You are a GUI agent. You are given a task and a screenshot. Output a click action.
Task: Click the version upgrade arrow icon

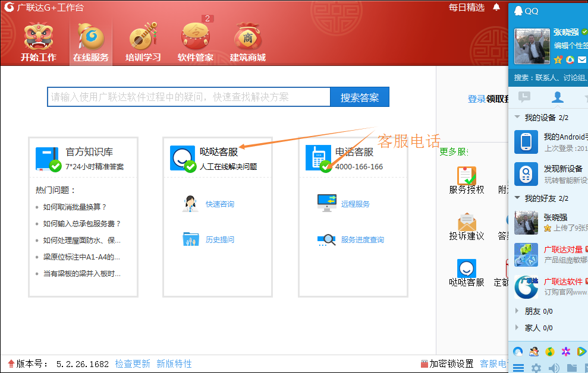(11, 363)
